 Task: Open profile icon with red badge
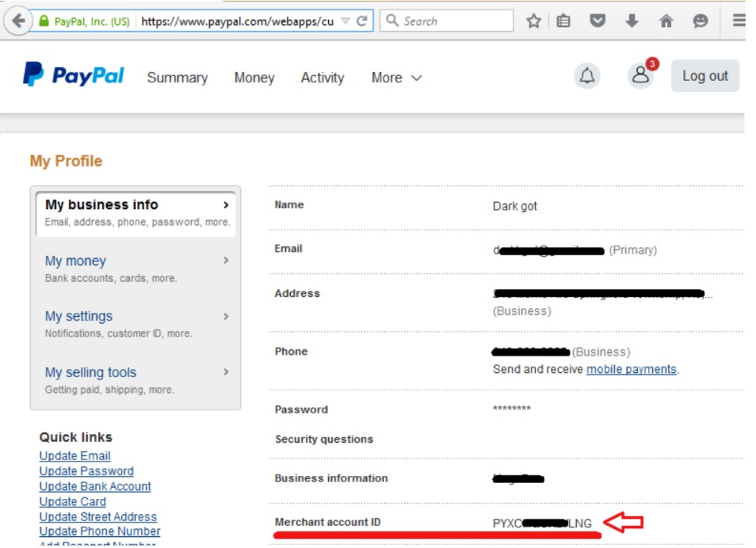click(x=640, y=75)
